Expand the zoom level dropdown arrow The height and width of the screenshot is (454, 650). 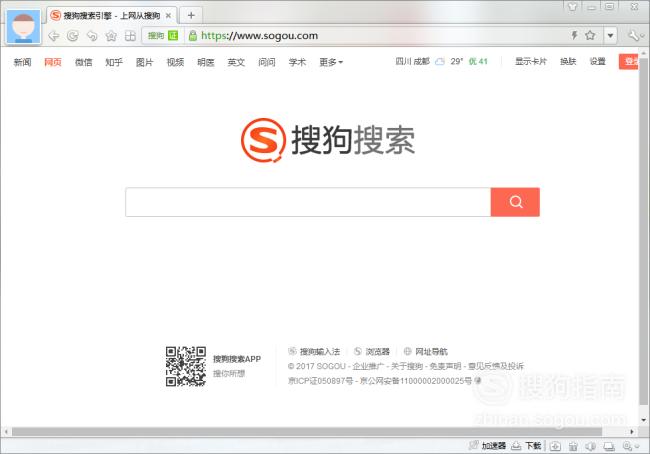(638, 447)
